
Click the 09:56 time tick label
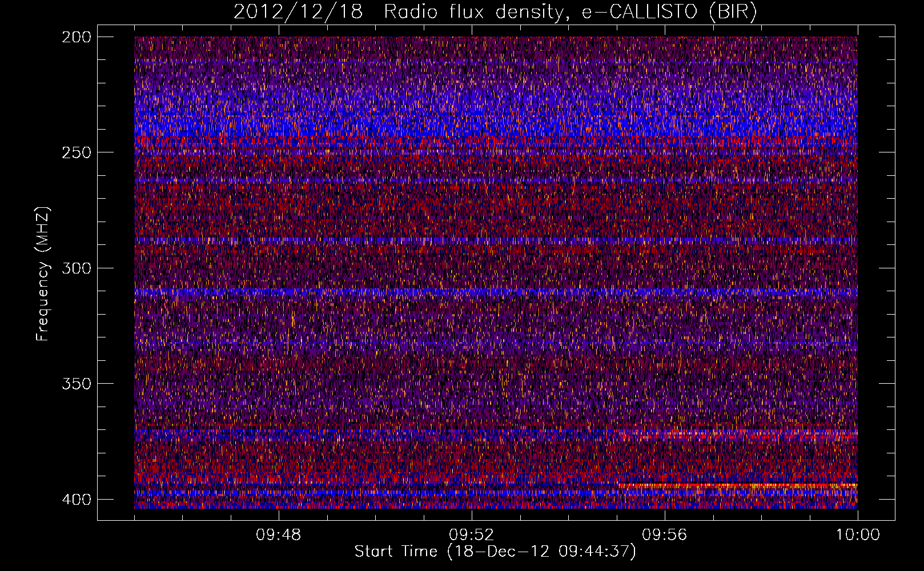pos(664,535)
